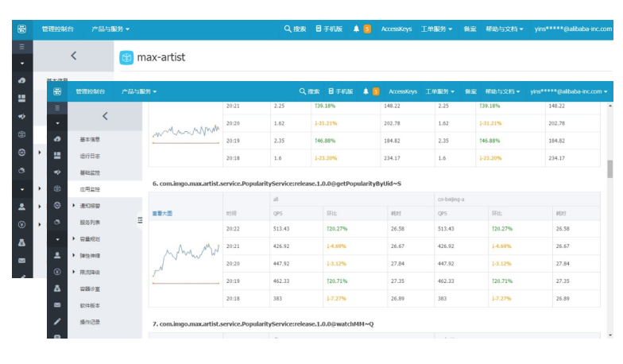Click the hamburger menu icon in the front window's dark sidebar
Screen dimensions: 623x364
click(x=57, y=108)
